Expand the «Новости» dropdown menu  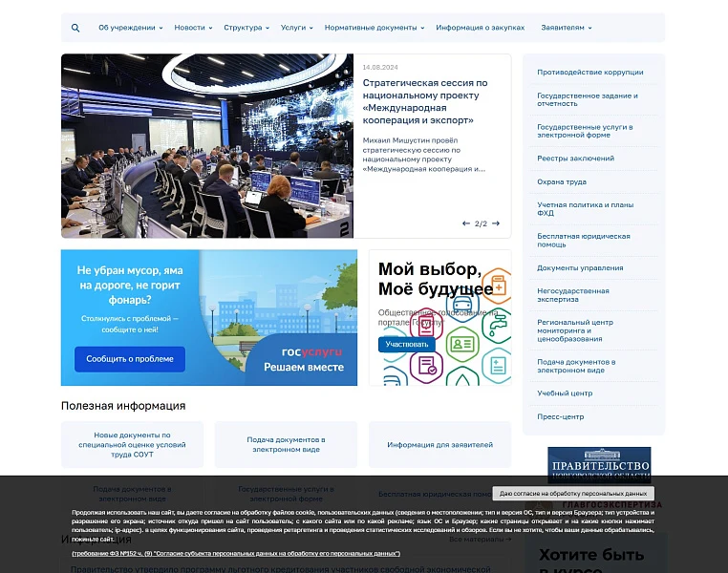[x=193, y=28]
